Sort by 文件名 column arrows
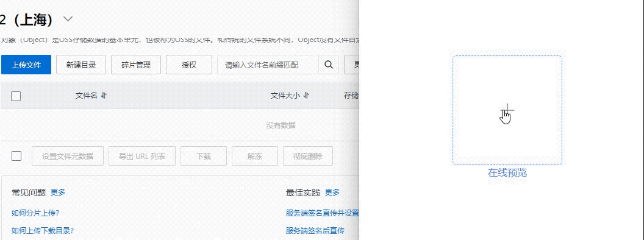 pyautogui.click(x=104, y=96)
